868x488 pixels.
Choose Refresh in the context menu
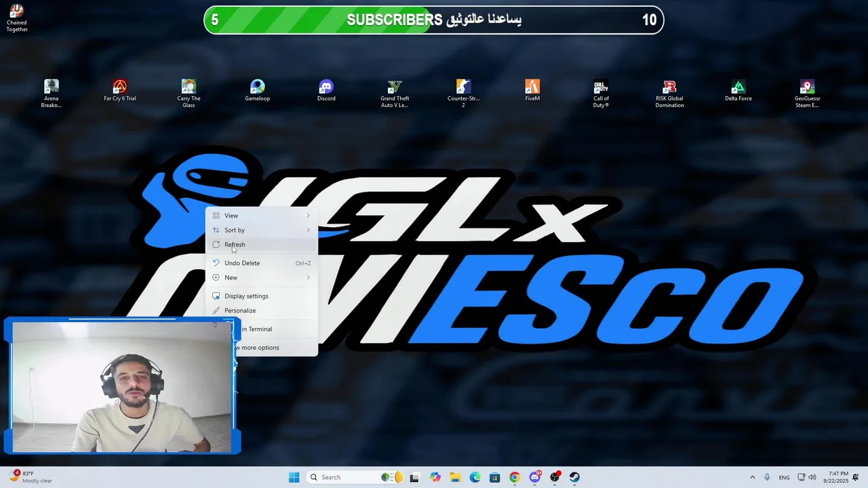(x=262, y=244)
